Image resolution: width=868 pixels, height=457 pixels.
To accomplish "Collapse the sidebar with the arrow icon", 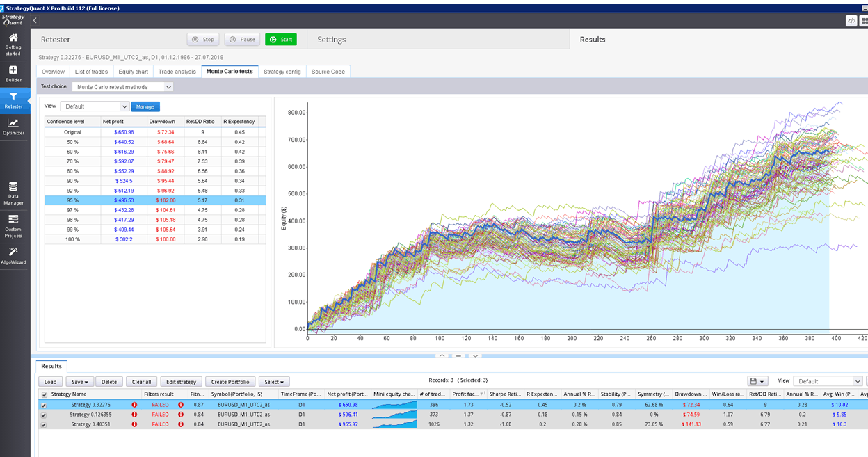I will 35,21.
